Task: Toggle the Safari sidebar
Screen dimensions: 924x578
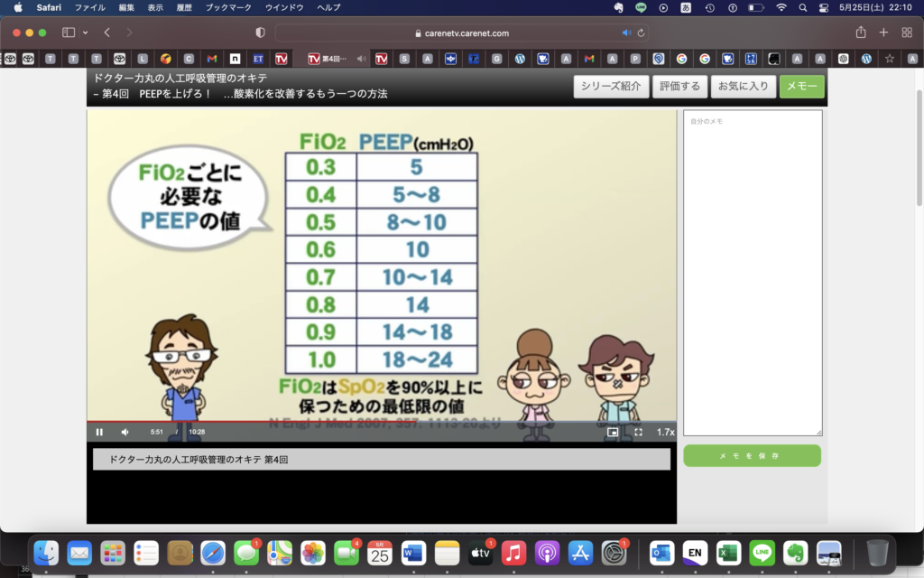Action: click(x=69, y=33)
